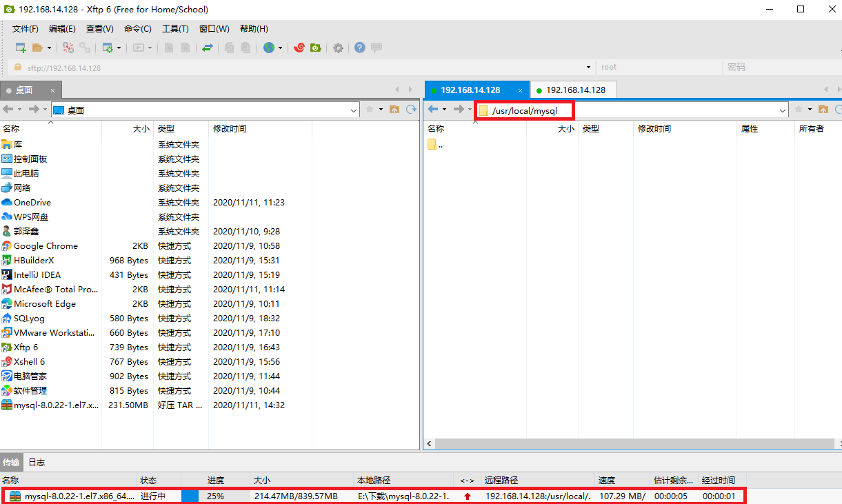Viewport: 842px width, 504px height.
Task: Expand the sftp host address dropdown
Action: (588, 67)
